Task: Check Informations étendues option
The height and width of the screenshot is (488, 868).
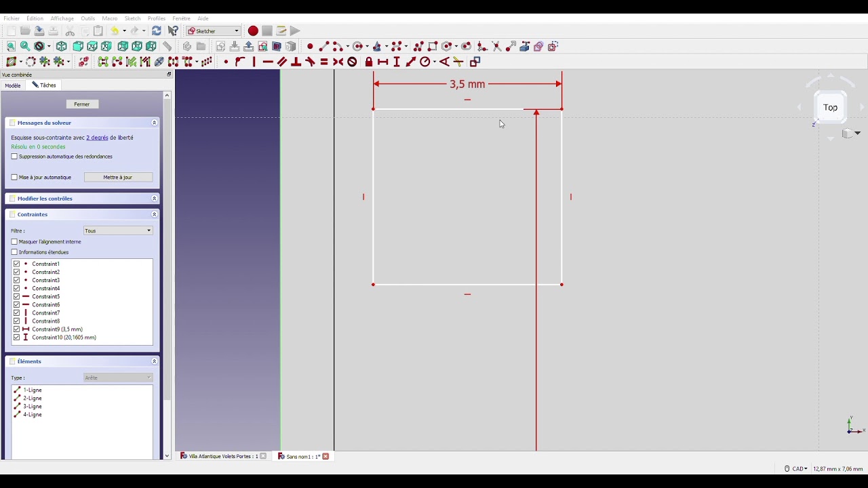Action: click(x=14, y=252)
